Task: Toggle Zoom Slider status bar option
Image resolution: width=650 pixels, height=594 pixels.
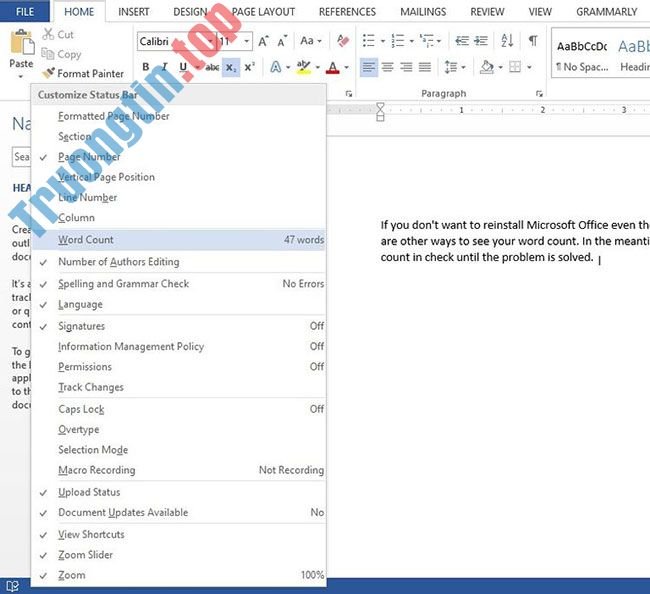Action: (x=85, y=555)
